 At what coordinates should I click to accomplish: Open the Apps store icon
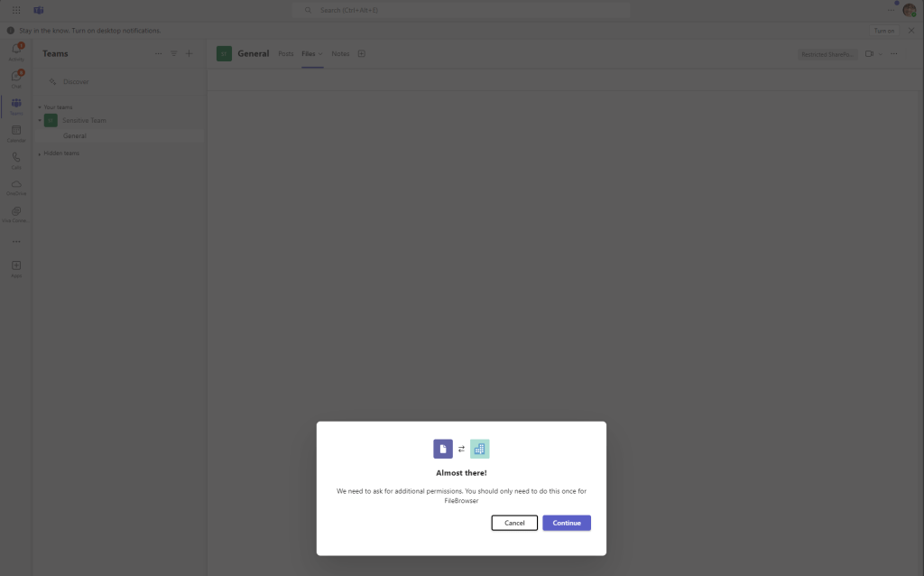(x=16, y=269)
